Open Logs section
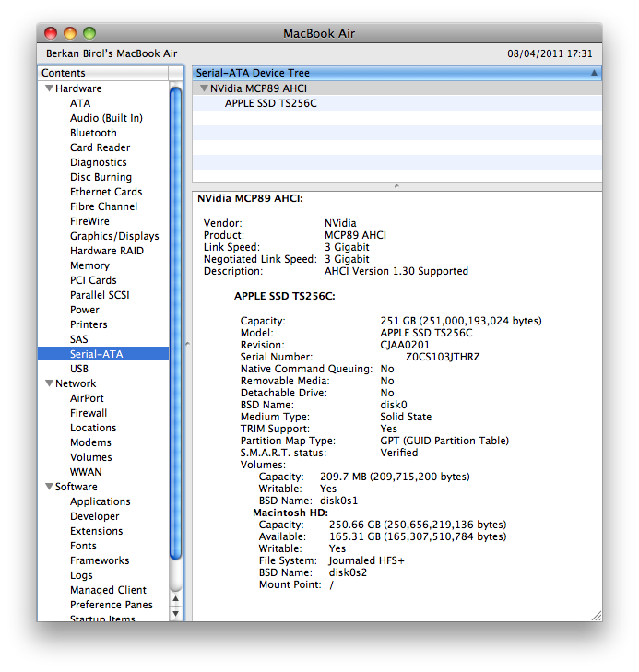Viewport: 639px width, 672px height. 81,575
